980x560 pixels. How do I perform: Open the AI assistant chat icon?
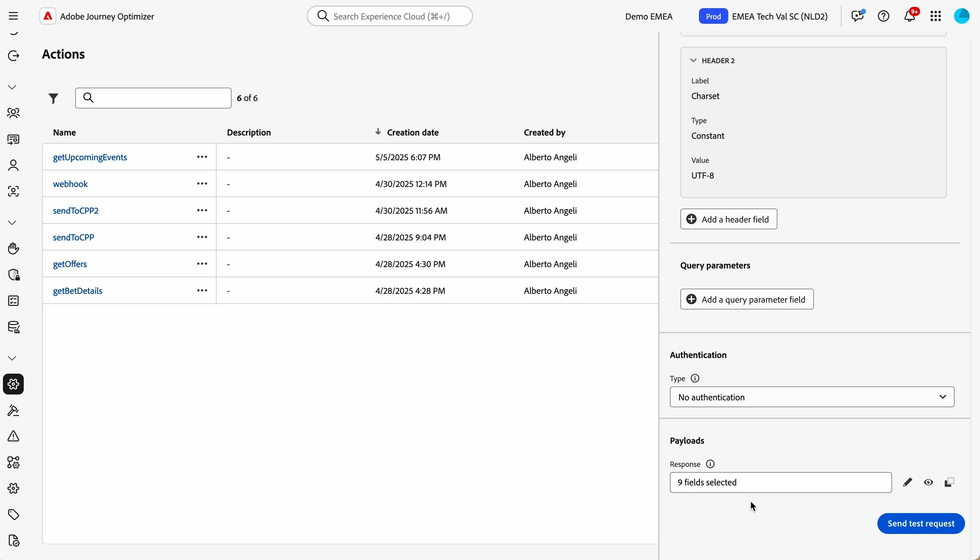(x=858, y=16)
